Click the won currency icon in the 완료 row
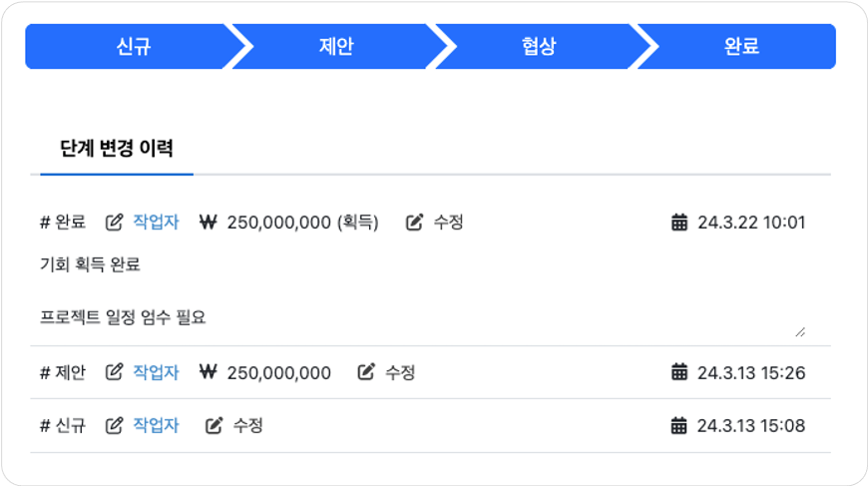Screen dimensions: 868x486 tap(209, 222)
